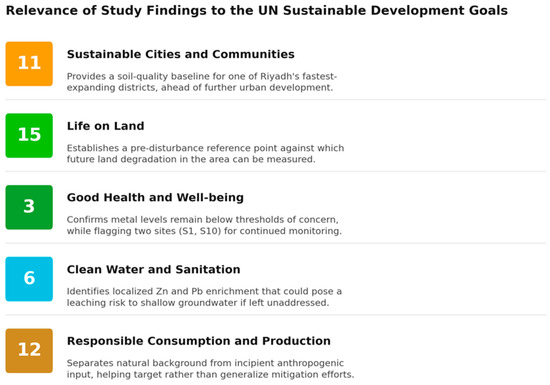Select the Life on Land heading
This screenshot has width=550, height=385.
click(x=106, y=126)
